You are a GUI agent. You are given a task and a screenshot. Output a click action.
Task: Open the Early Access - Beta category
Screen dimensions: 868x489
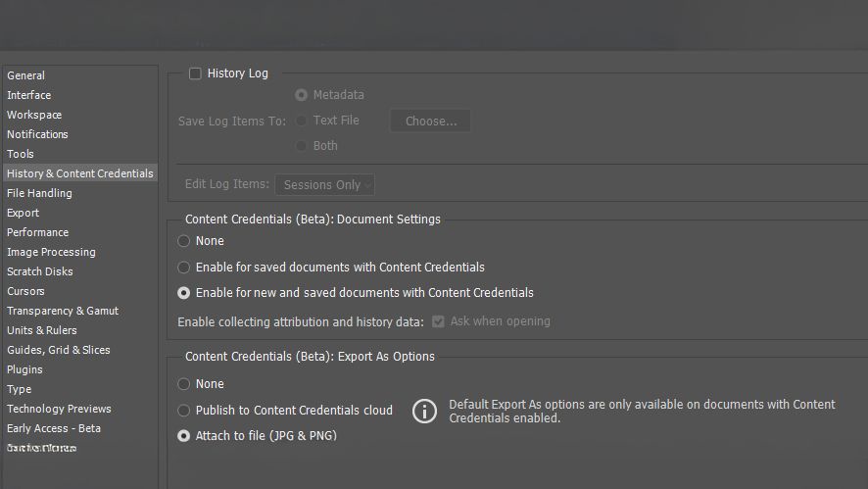tap(54, 428)
